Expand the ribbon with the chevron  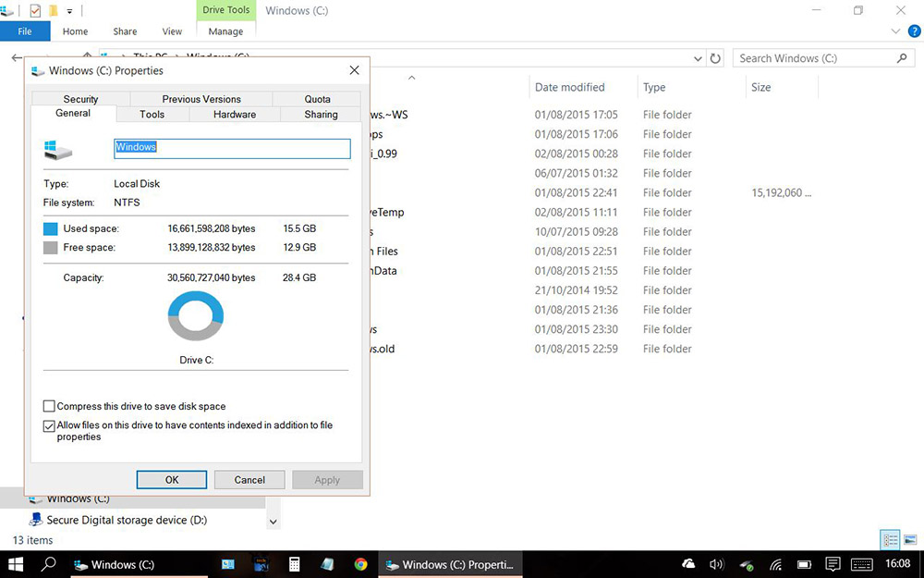click(895, 31)
